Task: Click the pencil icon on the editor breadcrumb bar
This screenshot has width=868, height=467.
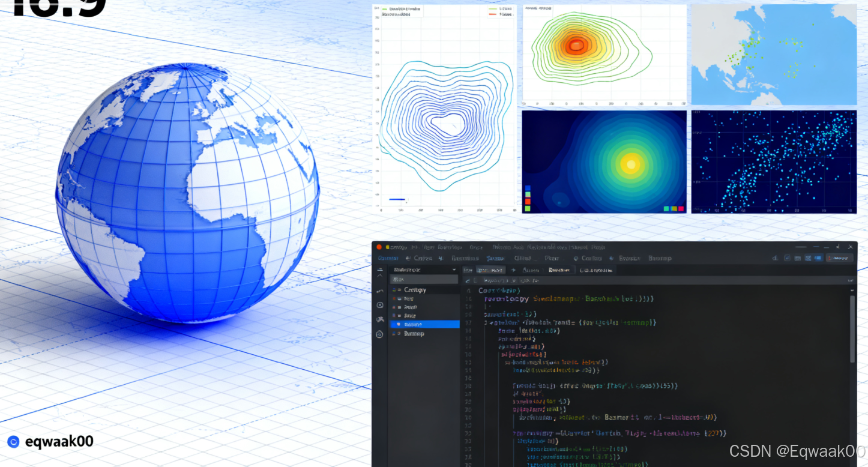Action: coord(468,280)
